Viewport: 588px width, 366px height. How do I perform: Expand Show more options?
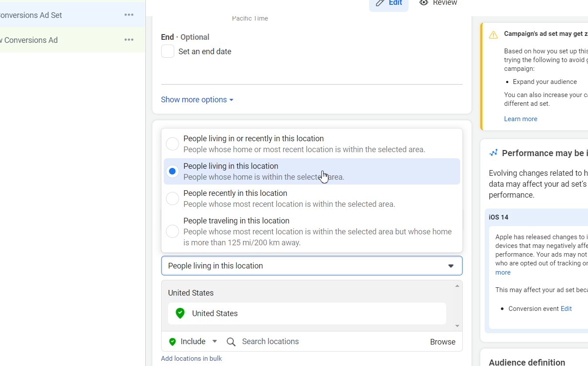pos(197,100)
